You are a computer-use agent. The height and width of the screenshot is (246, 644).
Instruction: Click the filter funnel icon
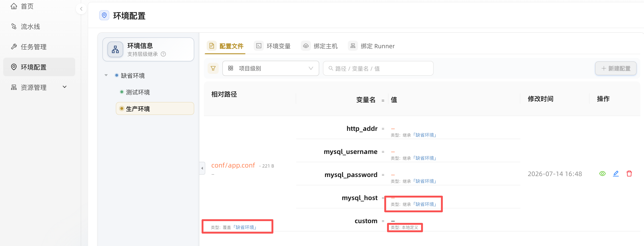pos(213,68)
